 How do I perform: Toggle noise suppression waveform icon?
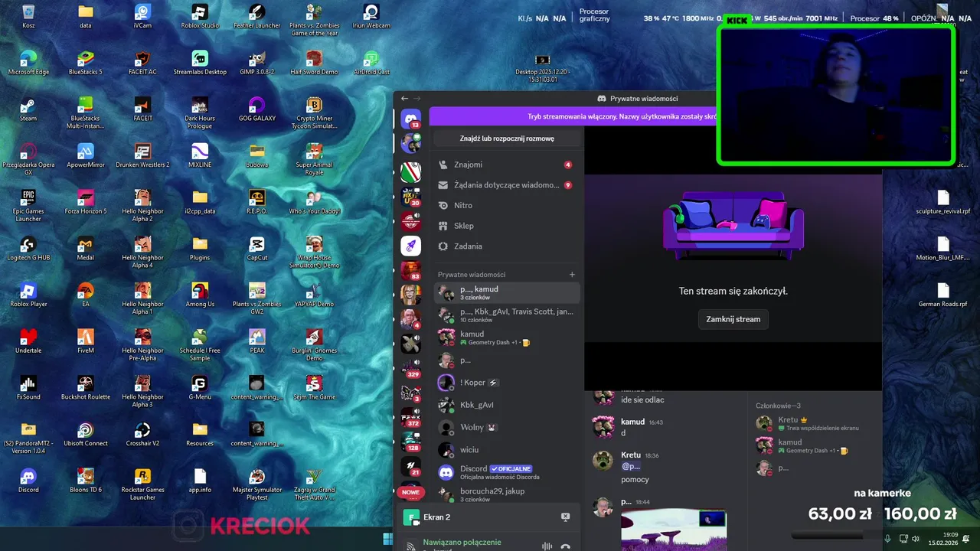click(x=547, y=546)
